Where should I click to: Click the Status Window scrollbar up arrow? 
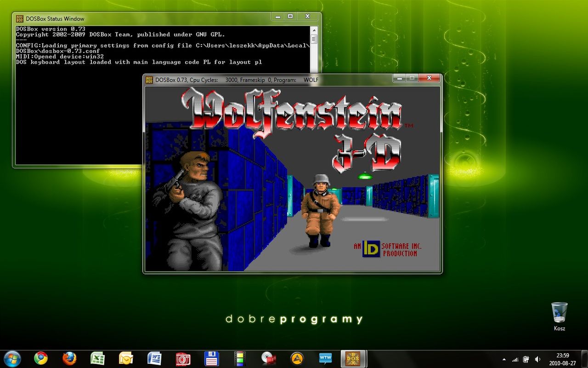(x=314, y=29)
